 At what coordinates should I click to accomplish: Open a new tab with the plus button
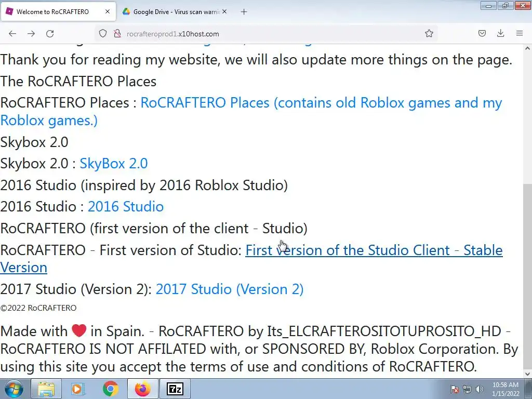click(x=244, y=12)
